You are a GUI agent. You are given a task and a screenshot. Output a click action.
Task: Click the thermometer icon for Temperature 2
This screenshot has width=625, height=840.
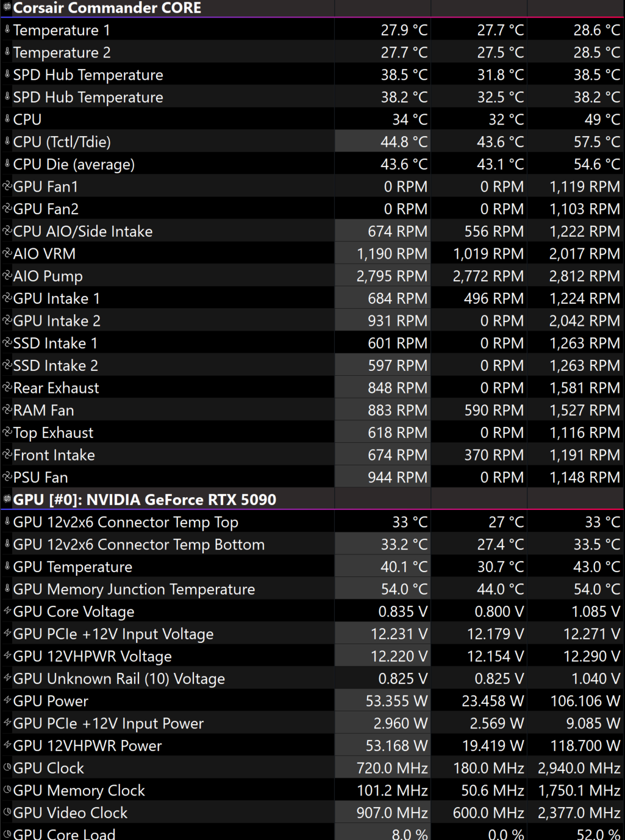pyautogui.click(x=7, y=52)
